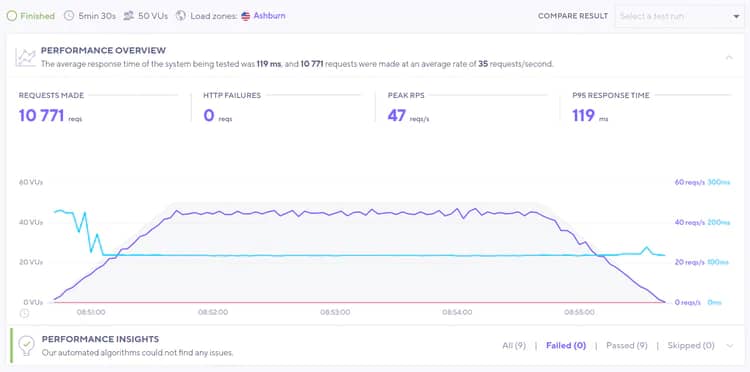Screen dimensions: 750x372
Task: Click the 50 VUs text
Action: click(x=153, y=16)
